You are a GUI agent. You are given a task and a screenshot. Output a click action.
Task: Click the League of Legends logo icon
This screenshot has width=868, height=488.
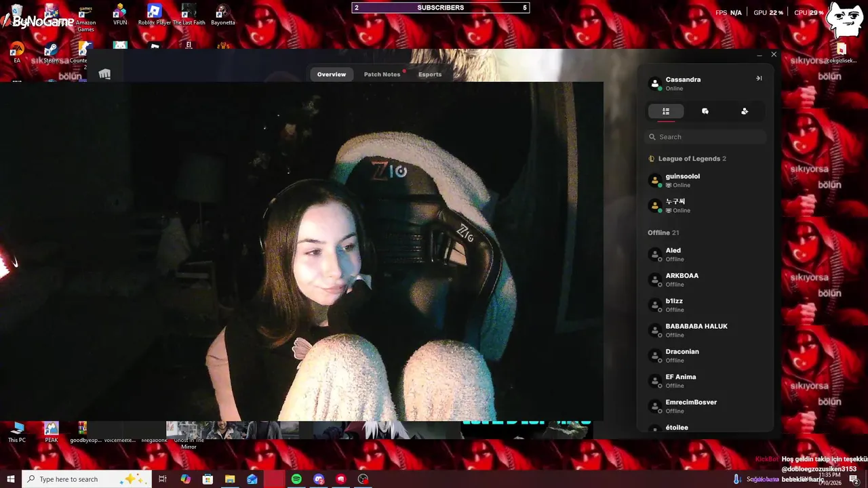652,159
